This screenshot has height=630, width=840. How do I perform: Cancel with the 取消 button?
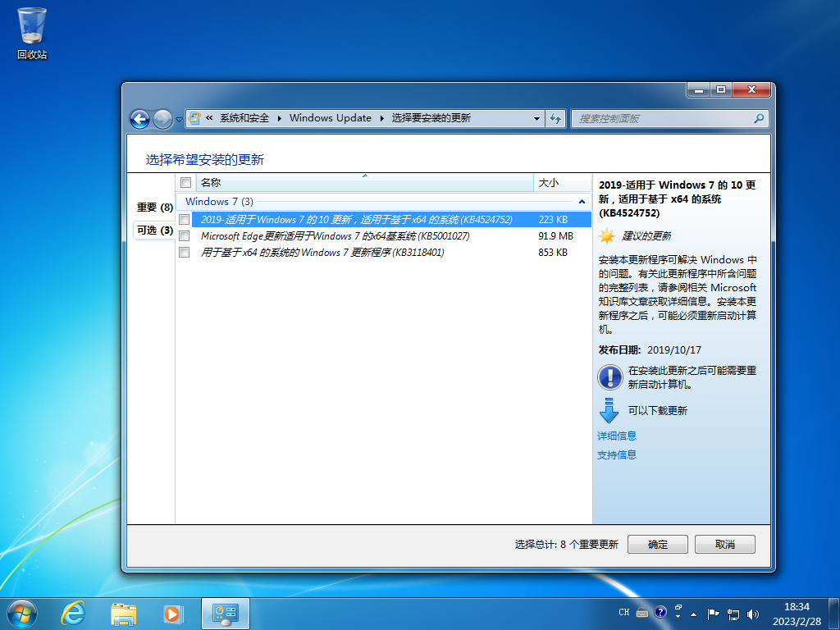pyautogui.click(x=725, y=545)
